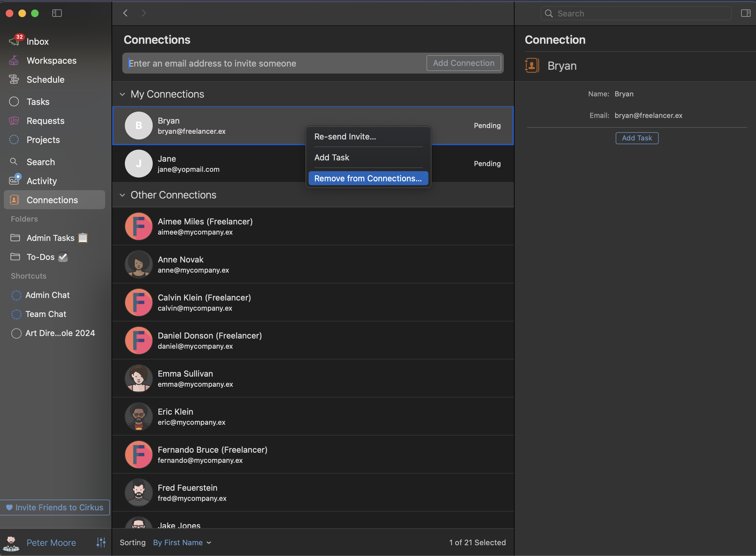Viewport: 756px width, 556px height.
Task: Click Bryan's contact card icon in detail panel
Action: point(532,66)
